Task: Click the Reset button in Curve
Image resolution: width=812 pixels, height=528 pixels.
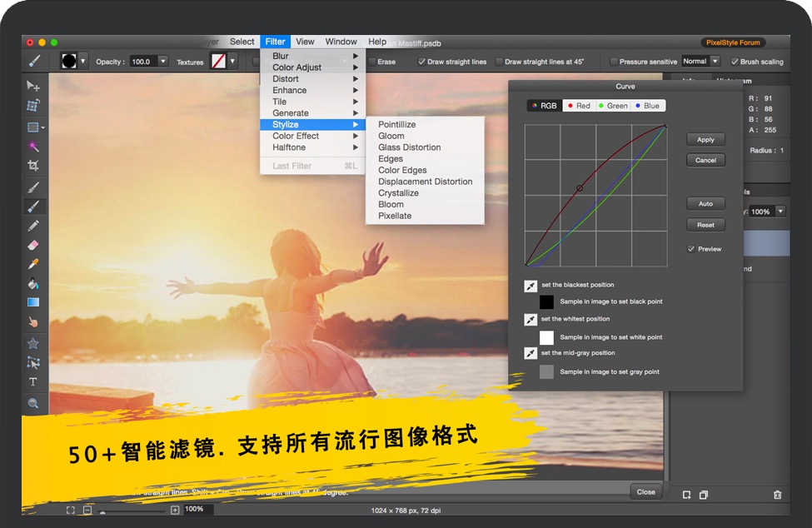Action: [705, 225]
